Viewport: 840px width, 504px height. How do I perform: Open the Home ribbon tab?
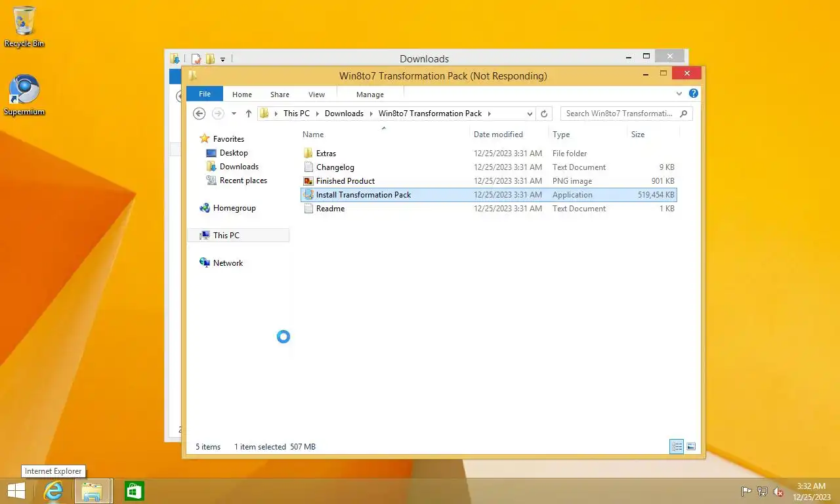(242, 94)
